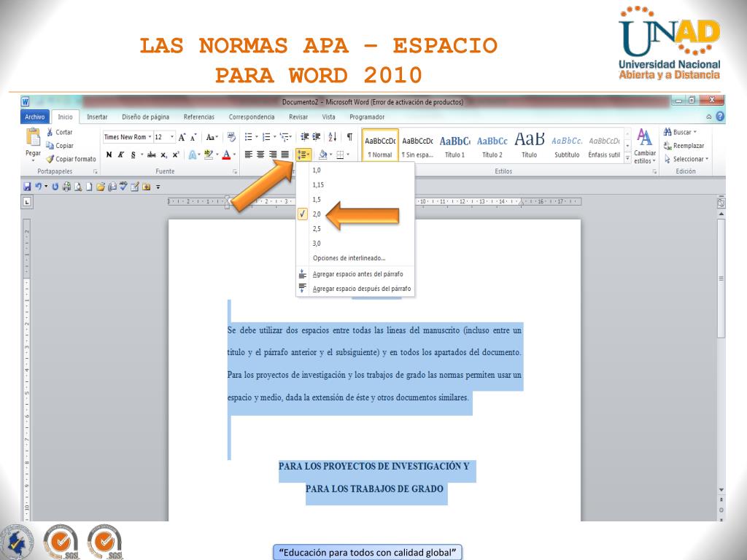Apply the Subtítulo style
747x560 pixels.
(x=567, y=146)
